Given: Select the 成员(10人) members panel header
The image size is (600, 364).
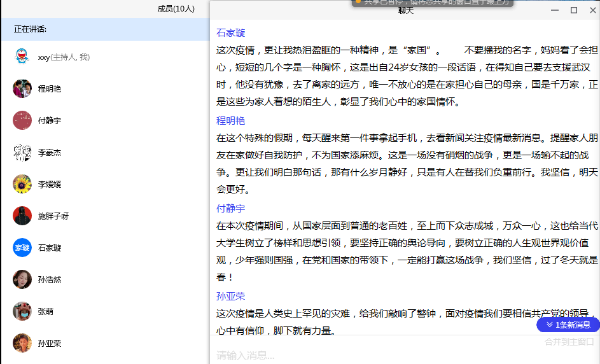Looking at the screenshot, I should coord(176,9).
